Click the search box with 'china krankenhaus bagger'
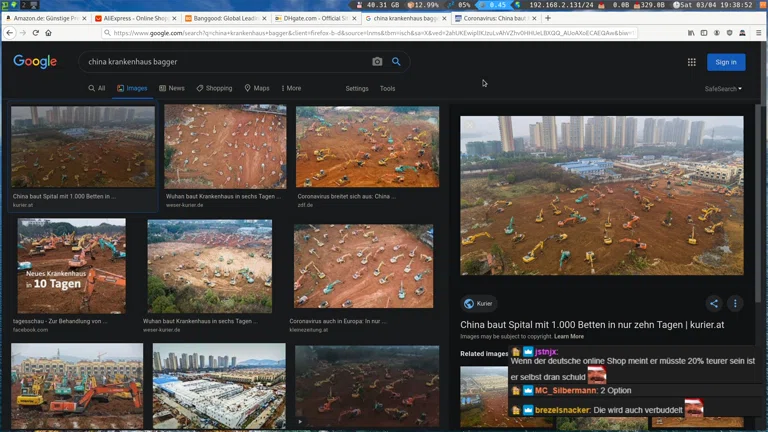This screenshot has width=768, height=432. (225, 62)
